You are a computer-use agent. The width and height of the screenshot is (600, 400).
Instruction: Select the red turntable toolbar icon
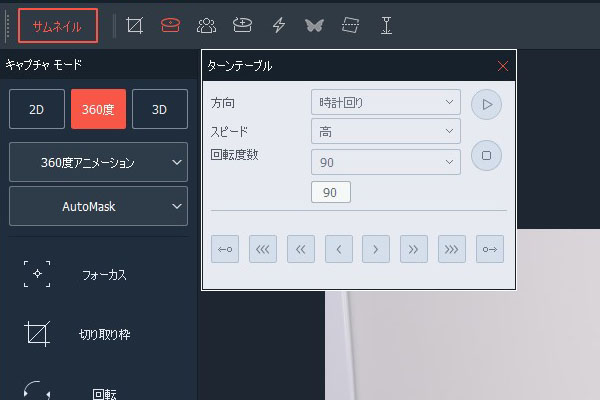[171, 26]
